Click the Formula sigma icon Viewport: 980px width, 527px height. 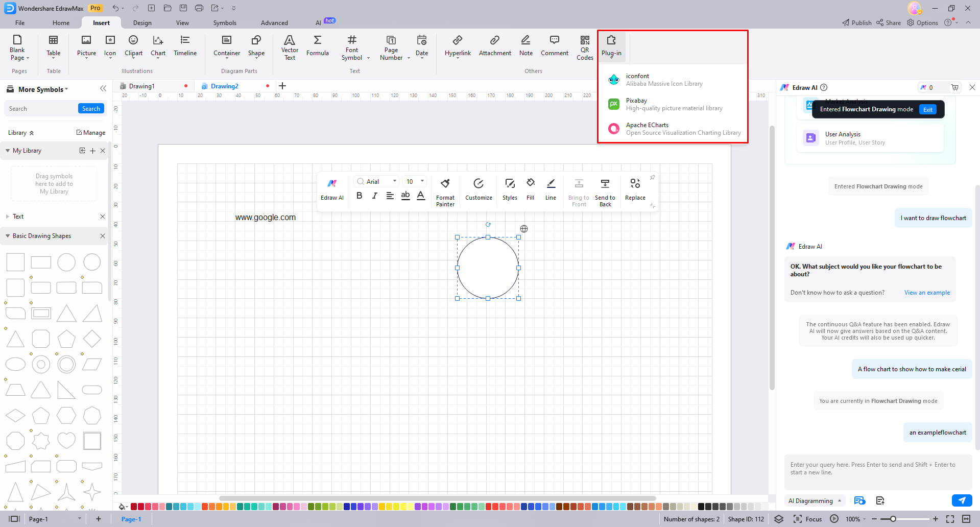[x=317, y=40]
